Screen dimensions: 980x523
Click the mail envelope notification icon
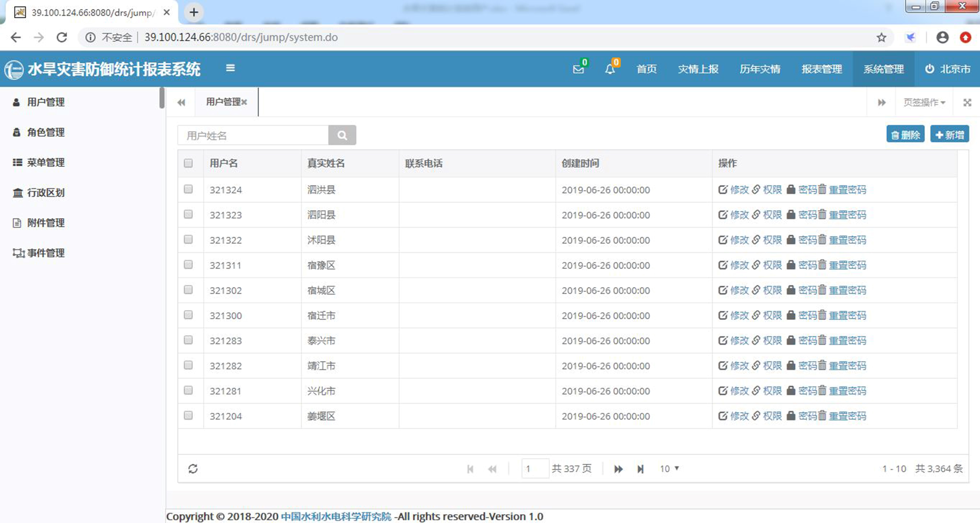pyautogui.click(x=578, y=69)
